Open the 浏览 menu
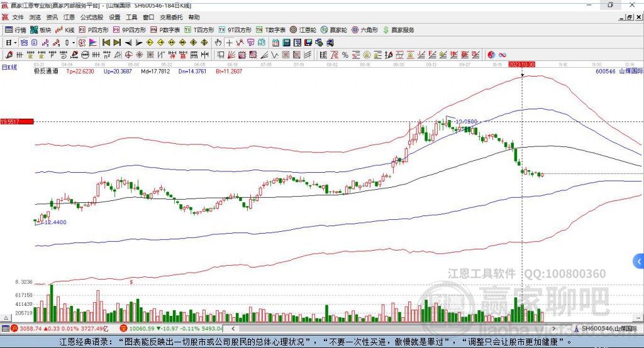Screen dimensions: 644x348 pyautogui.click(x=35, y=17)
